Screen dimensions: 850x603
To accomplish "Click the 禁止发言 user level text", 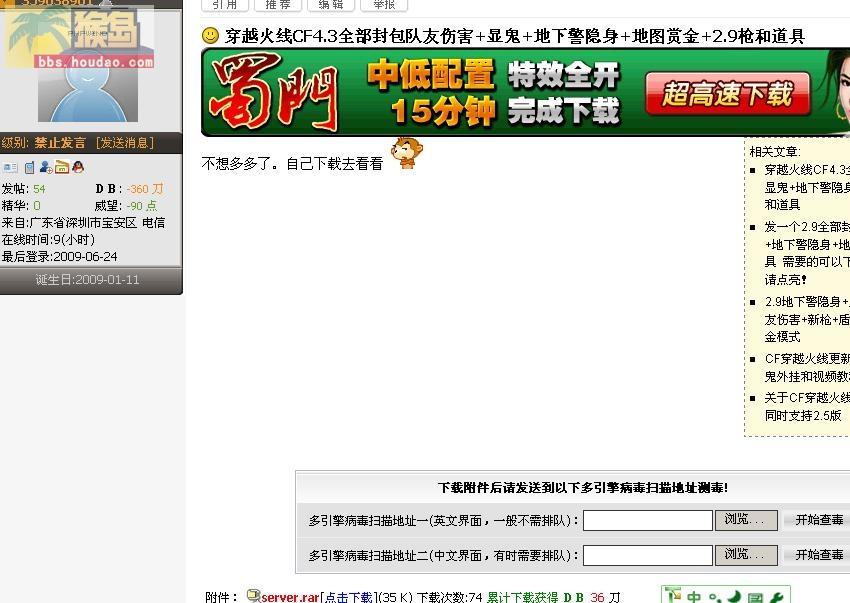I will 60,143.
